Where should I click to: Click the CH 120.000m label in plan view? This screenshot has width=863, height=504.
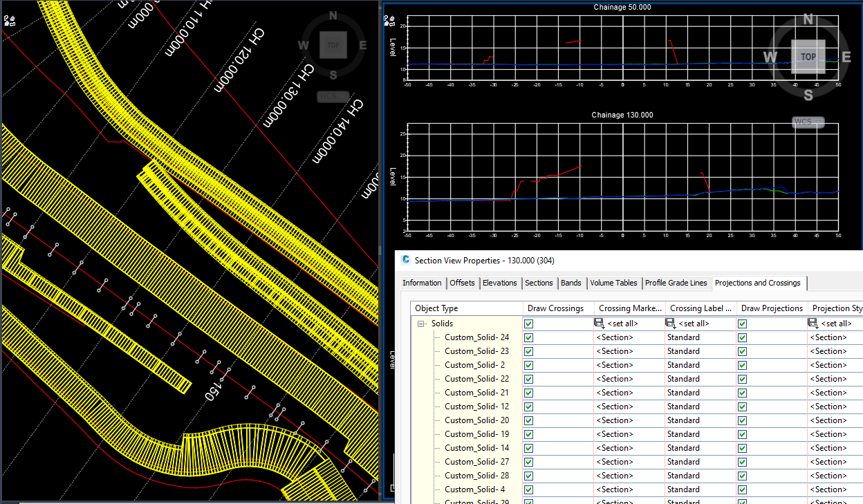pos(238,59)
